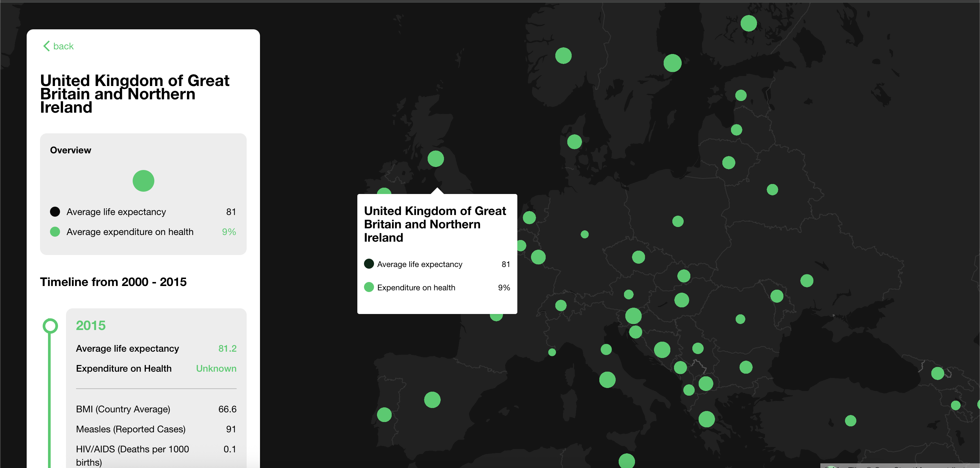Screen dimensions: 980x468
Task: Click the 'Unknown' expenditure value
Action: click(216, 368)
